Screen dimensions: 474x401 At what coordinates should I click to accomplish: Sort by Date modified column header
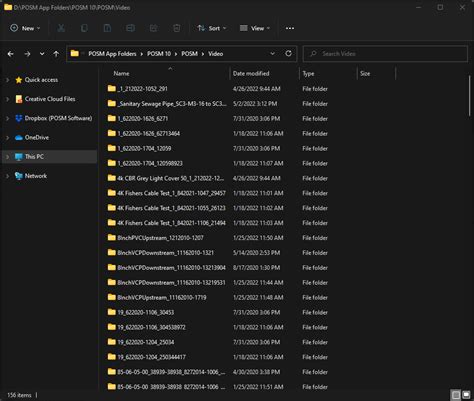[251, 73]
